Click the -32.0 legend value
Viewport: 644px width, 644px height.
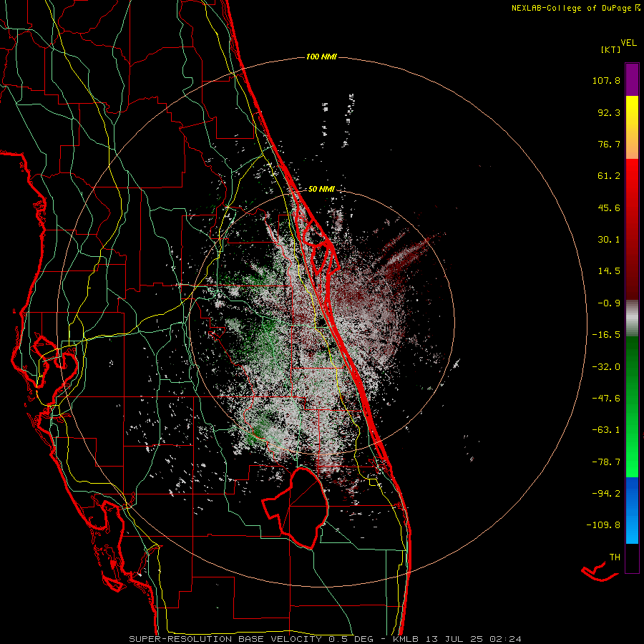pos(606,367)
